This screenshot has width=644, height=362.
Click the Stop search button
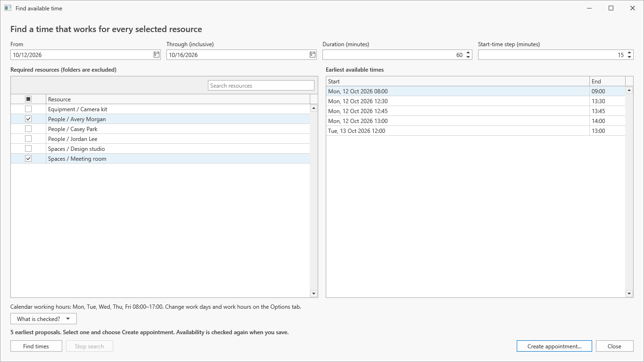[x=89, y=346]
